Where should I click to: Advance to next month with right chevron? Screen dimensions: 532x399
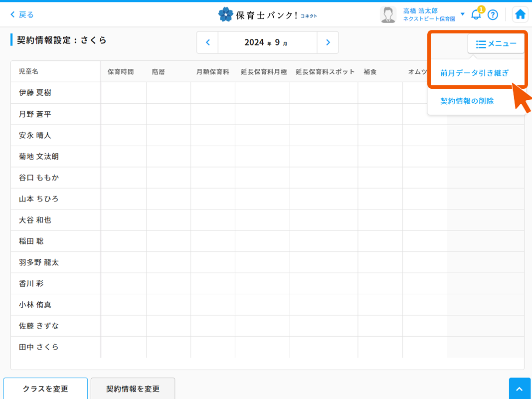(x=328, y=42)
